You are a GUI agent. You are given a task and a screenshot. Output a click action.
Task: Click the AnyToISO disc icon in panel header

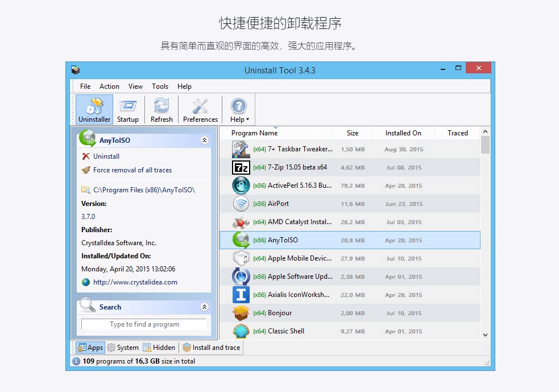88,138
